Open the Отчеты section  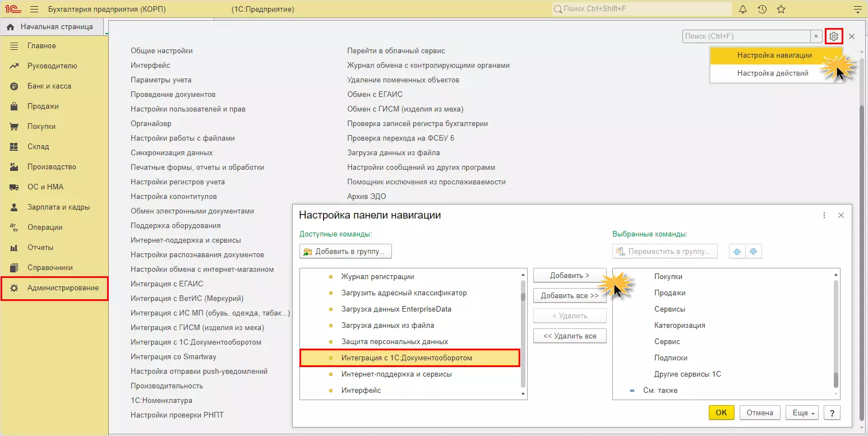pos(54,248)
